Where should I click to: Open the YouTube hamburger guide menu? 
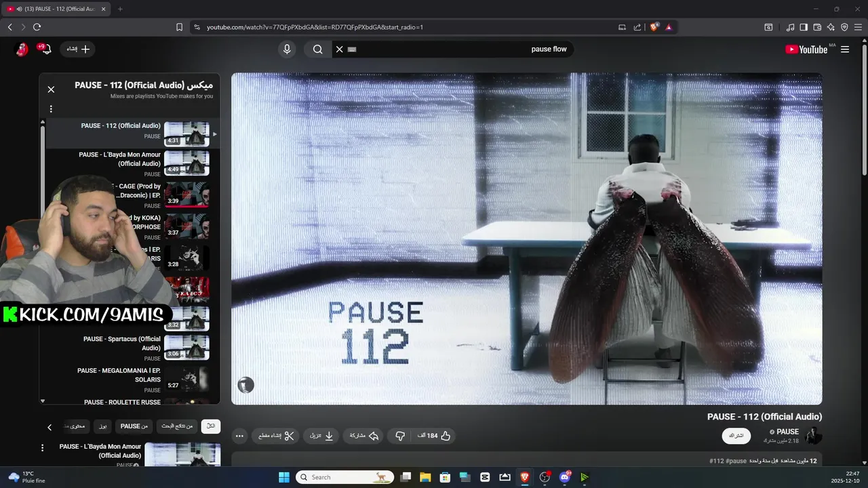(x=845, y=49)
